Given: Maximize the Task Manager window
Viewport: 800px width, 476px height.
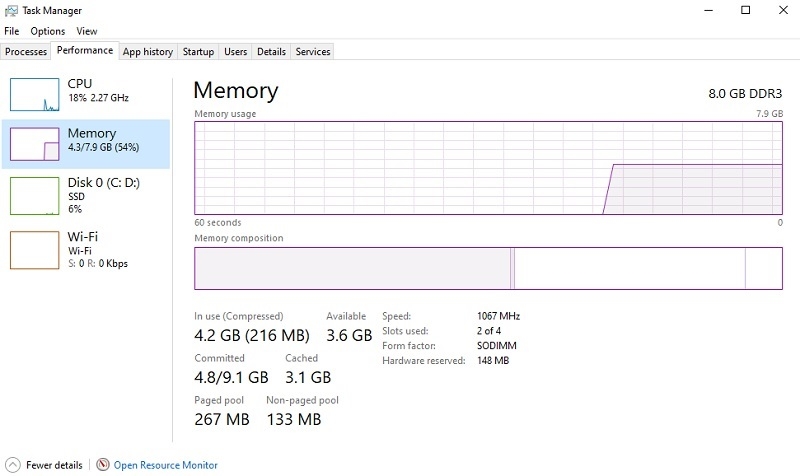Looking at the screenshot, I should 745,10.
